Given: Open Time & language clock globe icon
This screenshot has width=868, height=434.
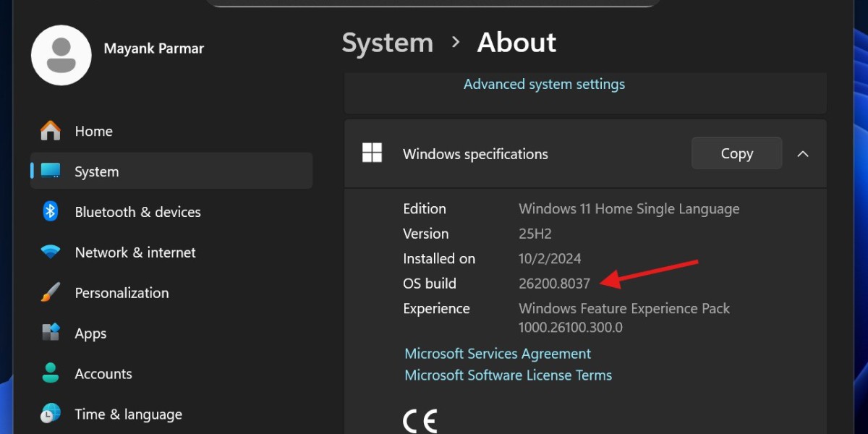Looking at the screenshot, I should 51,414.
